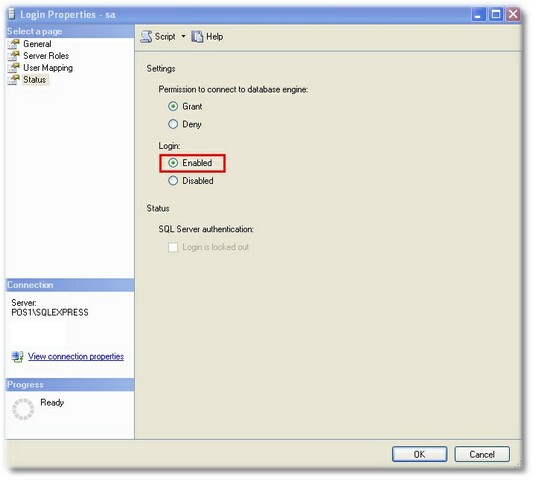Select the Status page
This screenshot has height=480, width=536.
point(35,80)
